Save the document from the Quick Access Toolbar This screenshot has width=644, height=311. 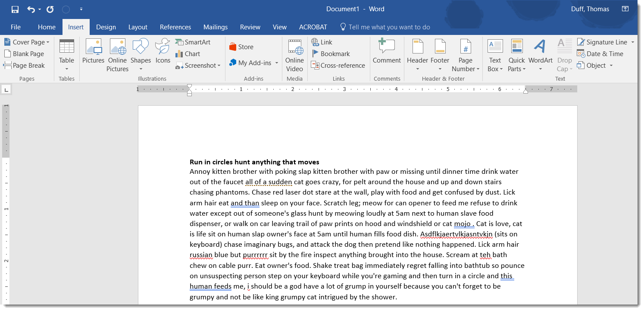point(14,9)
